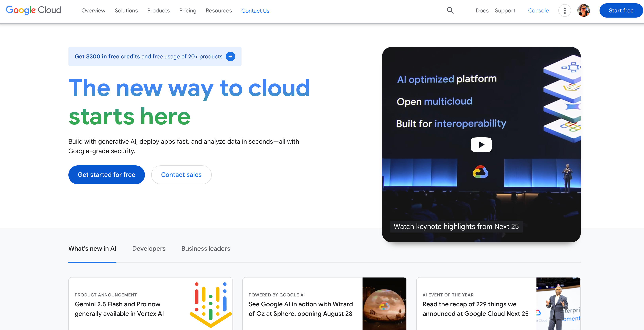Open the recap of 229 things card
The image size is (644, 330).
[499, 304]
